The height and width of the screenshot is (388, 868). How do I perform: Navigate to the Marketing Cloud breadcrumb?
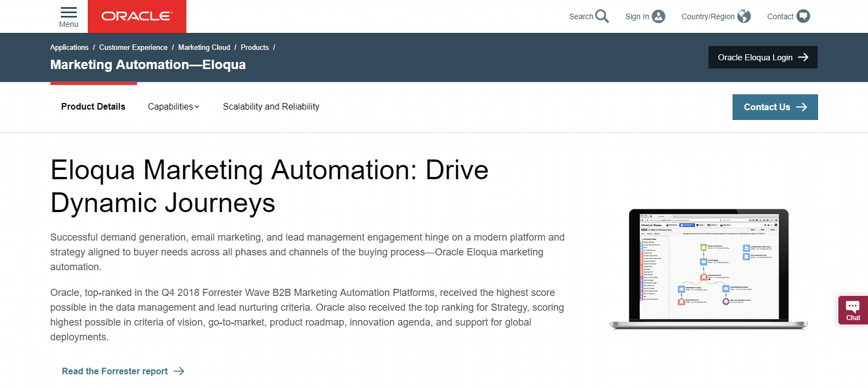coord(204,48)
